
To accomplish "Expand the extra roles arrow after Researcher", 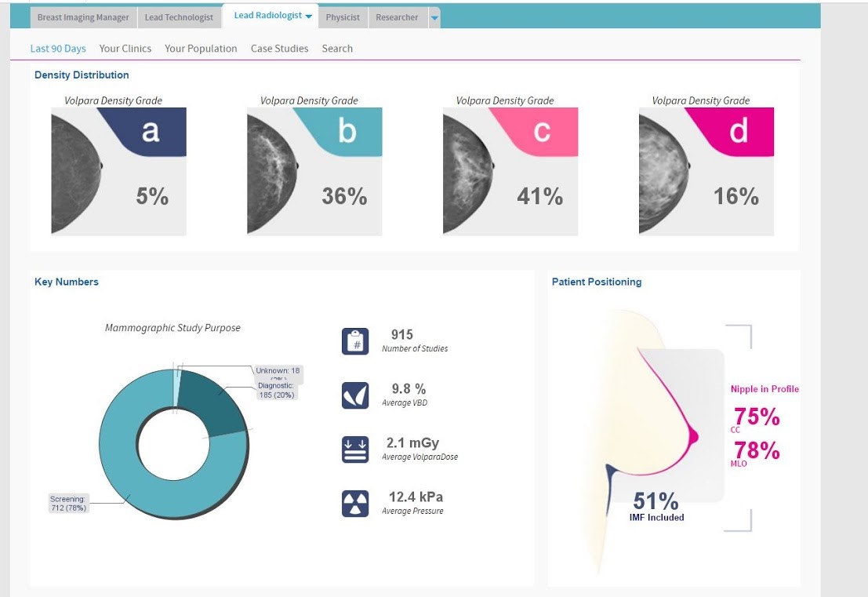I will pyautogui.click(x=434, y=18).
